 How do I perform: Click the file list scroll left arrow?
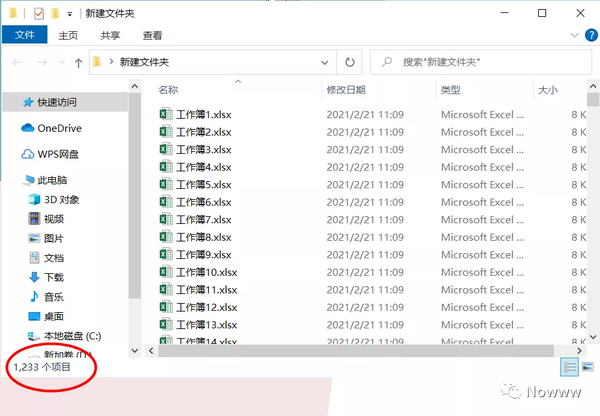(x=151, y=351)
